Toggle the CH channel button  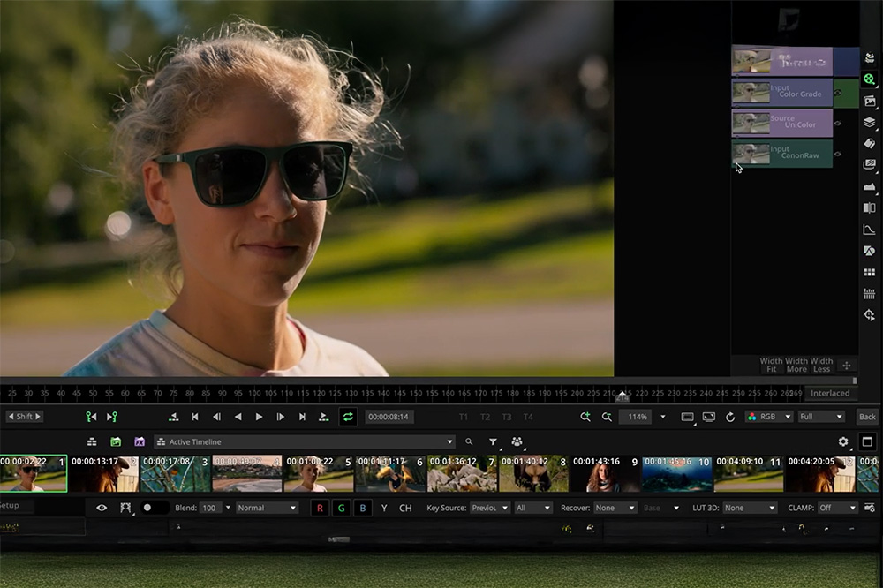(x=405, y=508)
